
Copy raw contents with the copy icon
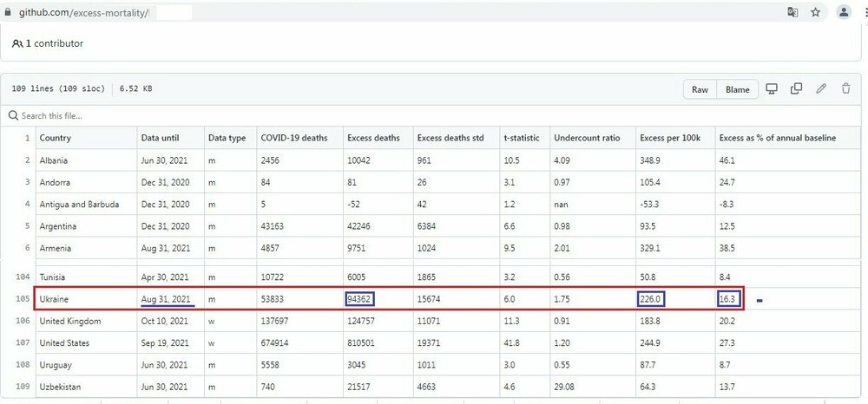[x=796, y=89]
